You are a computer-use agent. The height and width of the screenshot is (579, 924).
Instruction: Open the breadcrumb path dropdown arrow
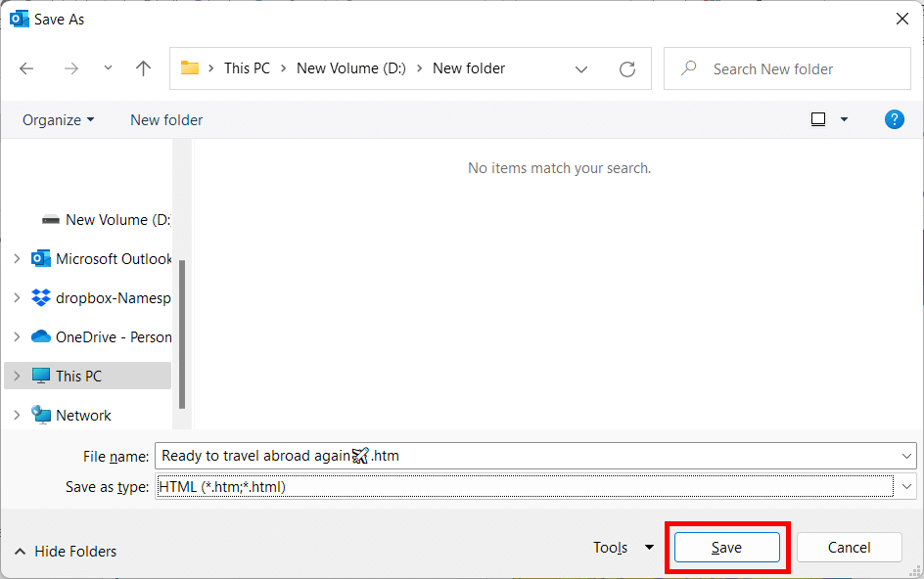(581, 68)
